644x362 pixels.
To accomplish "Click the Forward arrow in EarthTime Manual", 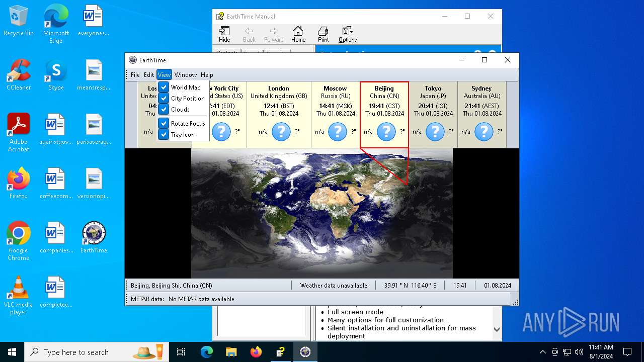I will [274, 34].
